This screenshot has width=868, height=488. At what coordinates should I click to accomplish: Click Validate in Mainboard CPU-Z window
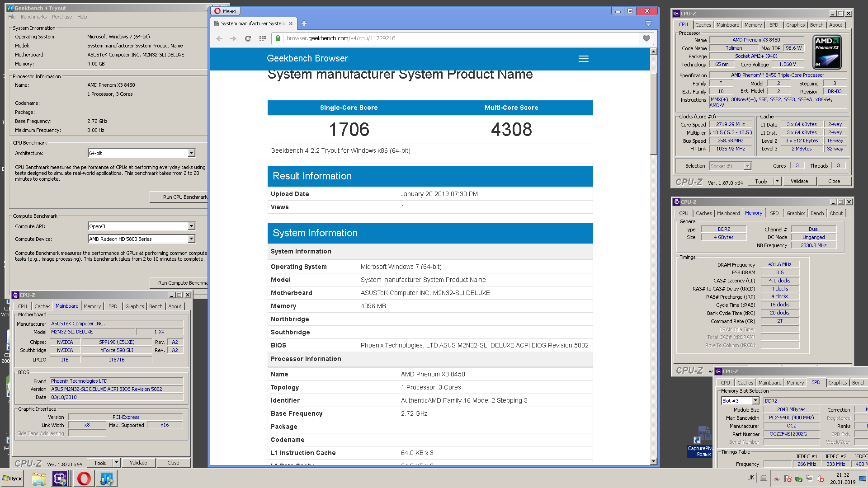138,463
